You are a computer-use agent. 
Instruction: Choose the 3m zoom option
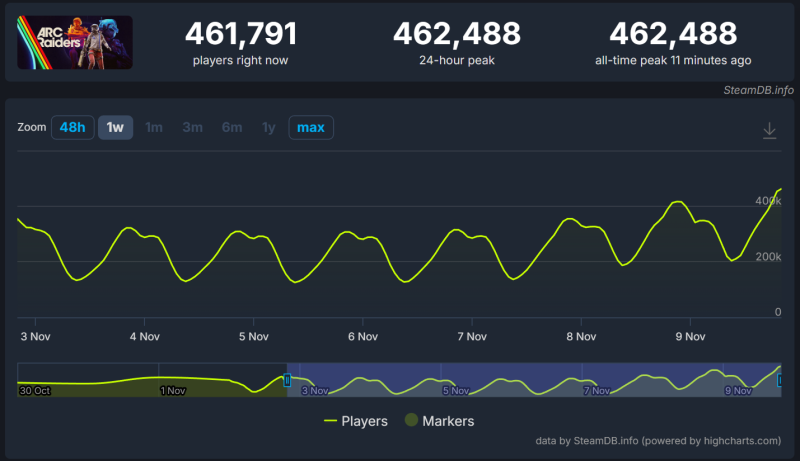click(192, 127)
